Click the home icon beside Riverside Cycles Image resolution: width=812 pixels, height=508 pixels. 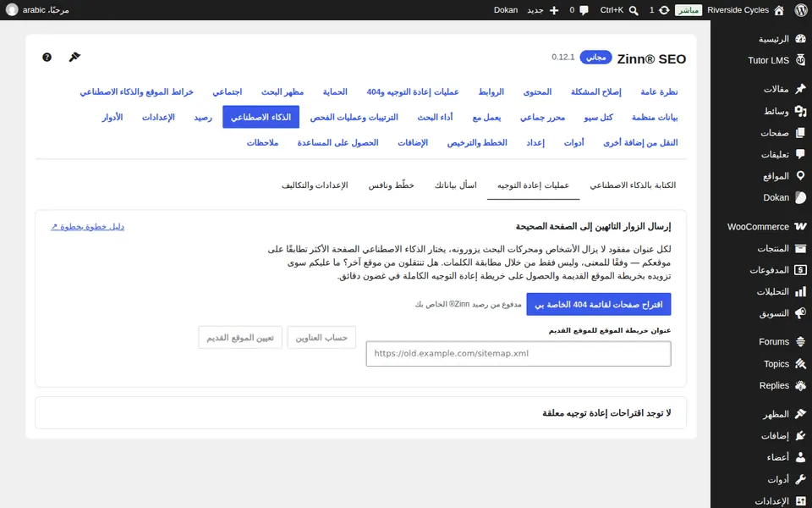pos(779,10)
